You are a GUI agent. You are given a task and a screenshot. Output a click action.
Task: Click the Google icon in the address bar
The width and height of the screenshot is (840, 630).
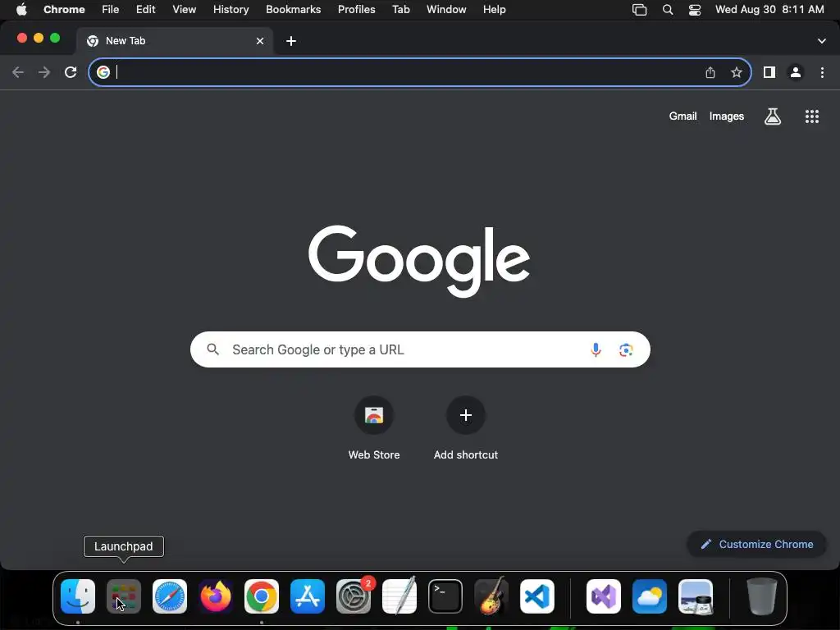point(103,72)
